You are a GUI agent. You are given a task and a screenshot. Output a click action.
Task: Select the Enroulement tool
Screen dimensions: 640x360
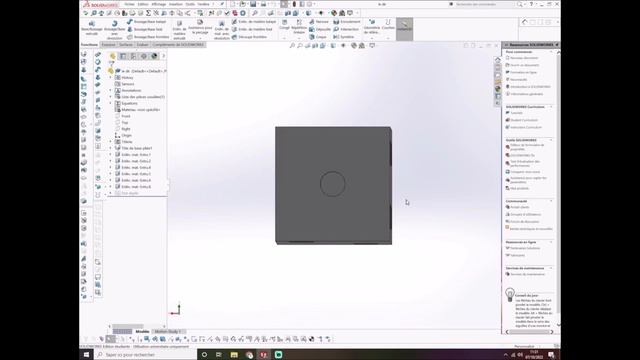(347, 22)
